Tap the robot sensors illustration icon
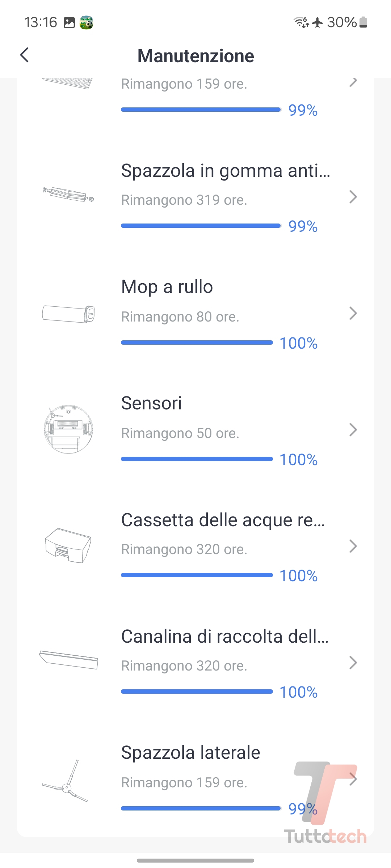This screenshot has width=391, height=868. pos(68,429)
